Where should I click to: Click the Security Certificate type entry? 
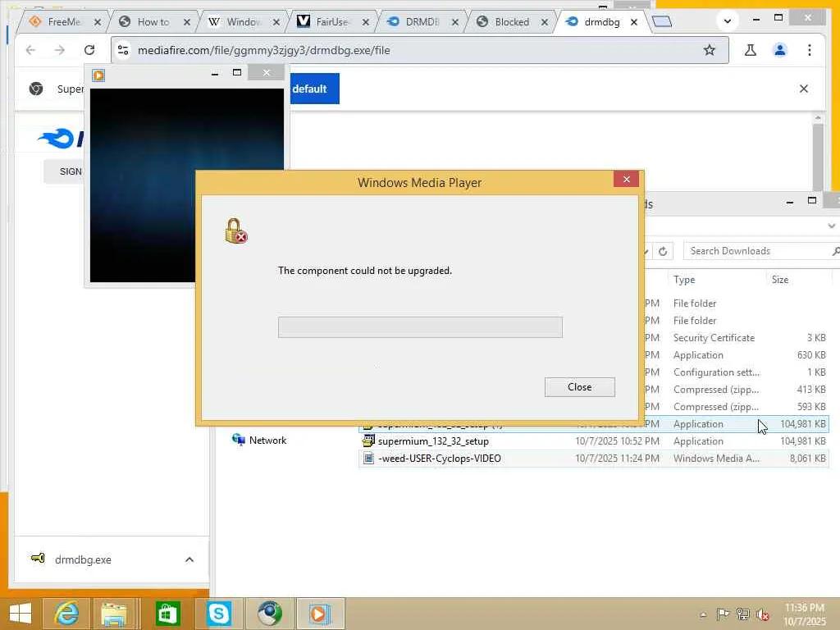click(714, 338)
